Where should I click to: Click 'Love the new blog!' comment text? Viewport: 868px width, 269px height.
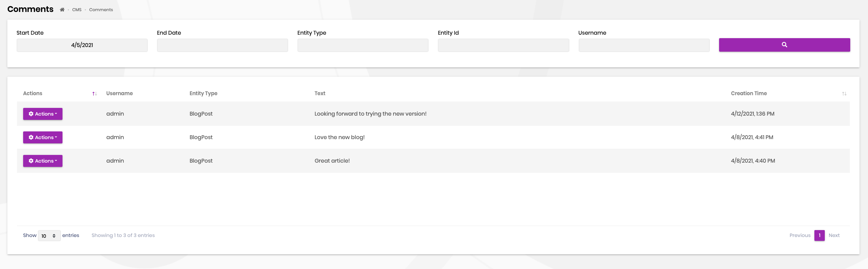(x=339, y=137)
